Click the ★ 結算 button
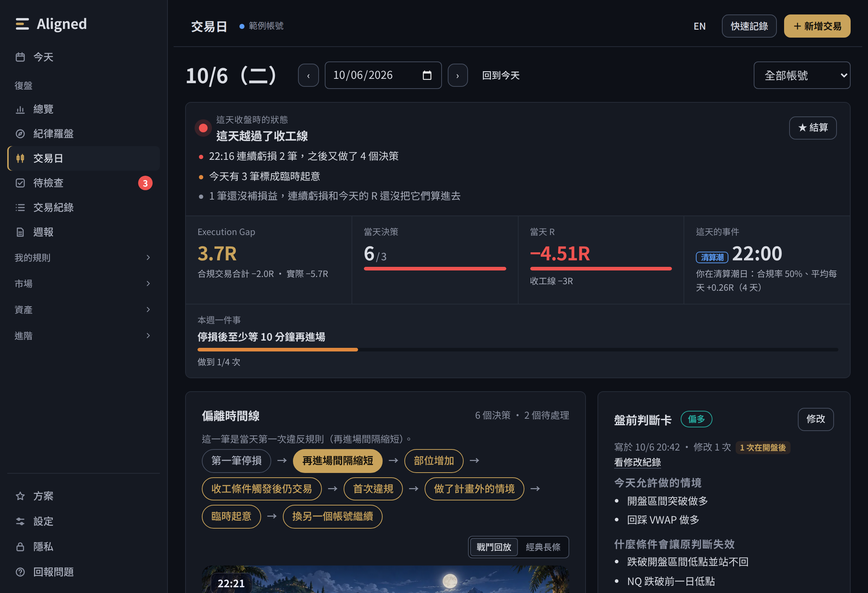This screenshot has height=593, width=868. point(813,128)
